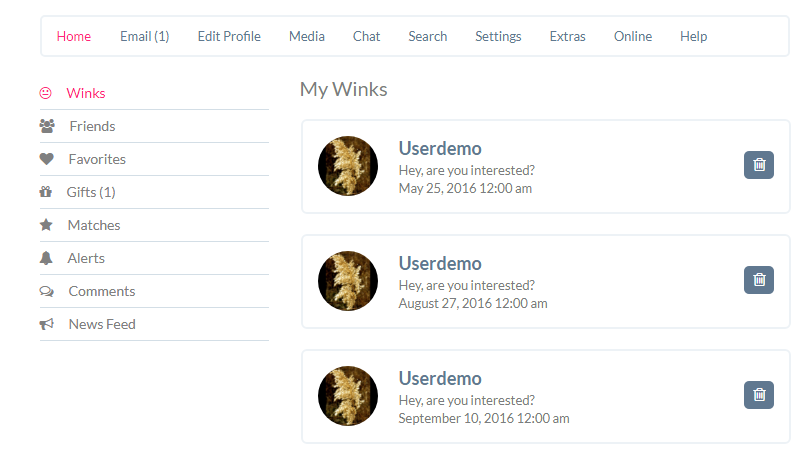Go to Edit Profile menu item
This screenshot has height=470, width=810.
[x=229, y=36]
